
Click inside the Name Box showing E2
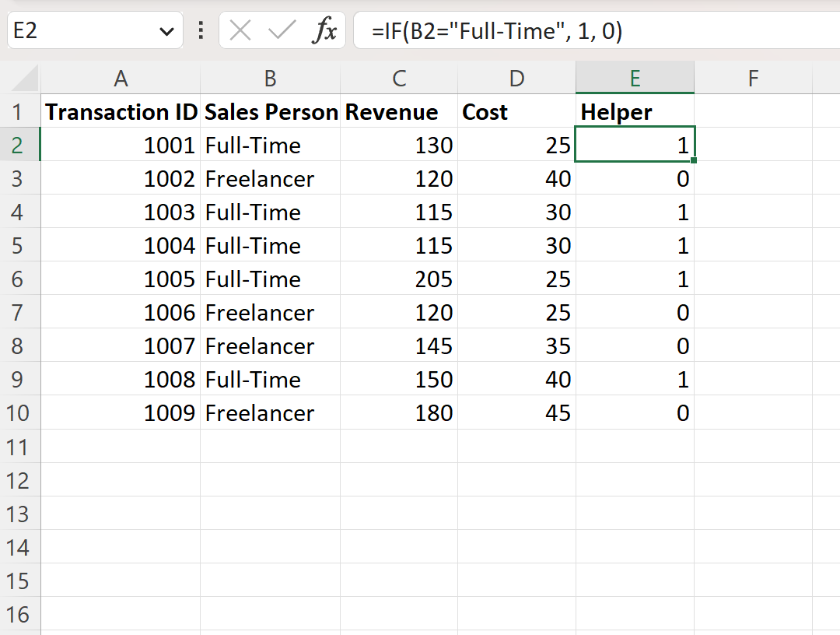(83, 30)
